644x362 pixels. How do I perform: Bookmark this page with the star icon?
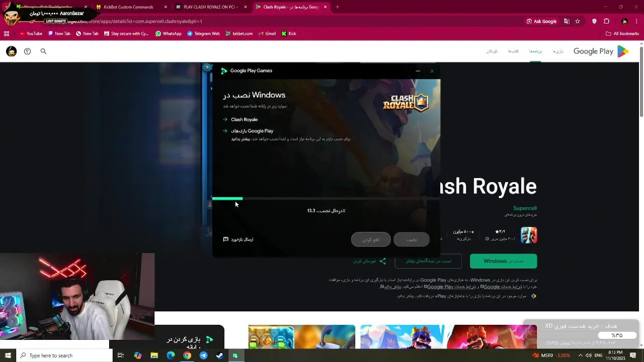(x=578, y=21)
